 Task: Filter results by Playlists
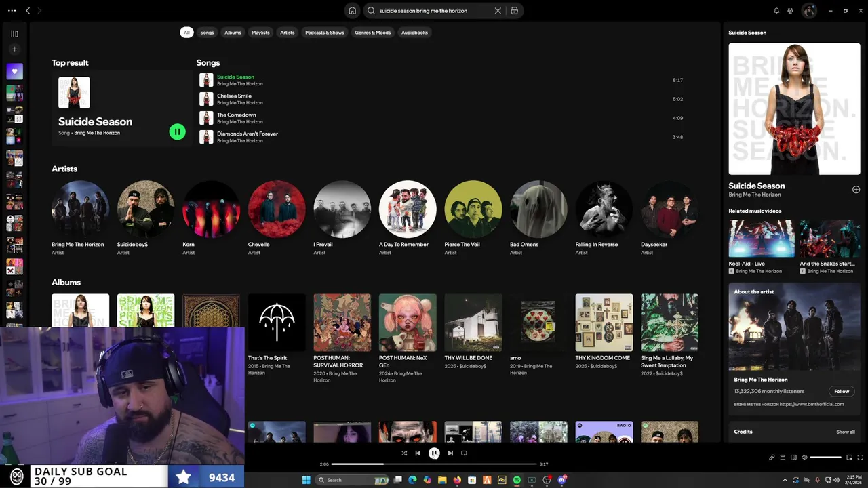pyautogui.click(x=260, y=33)
